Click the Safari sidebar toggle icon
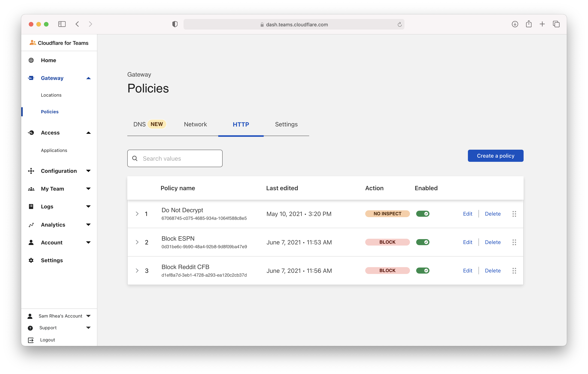 (x=62, y=24)
